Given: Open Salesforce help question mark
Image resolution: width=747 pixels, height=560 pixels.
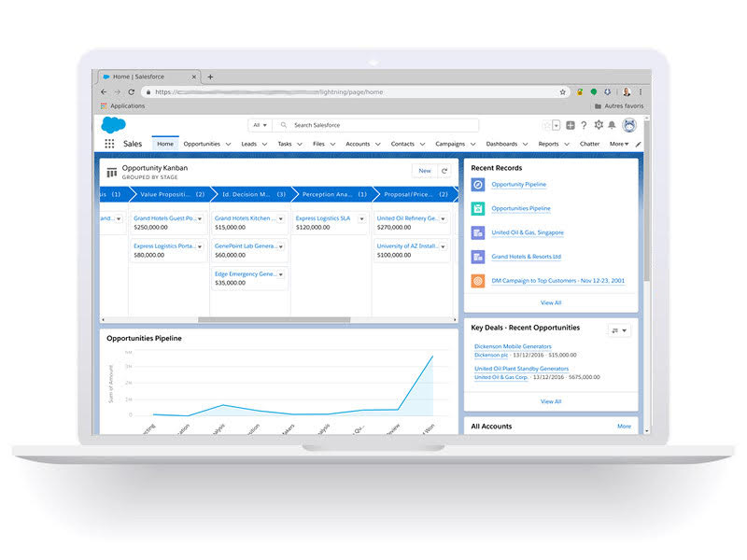Looking at the screenshot, I should (584, 125).
